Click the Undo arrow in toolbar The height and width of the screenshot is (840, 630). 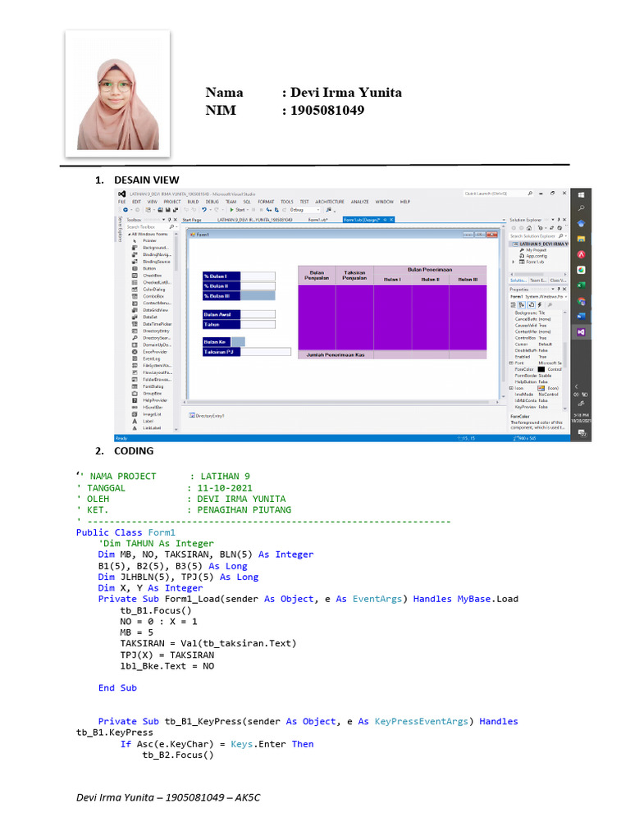click(204, 210)
